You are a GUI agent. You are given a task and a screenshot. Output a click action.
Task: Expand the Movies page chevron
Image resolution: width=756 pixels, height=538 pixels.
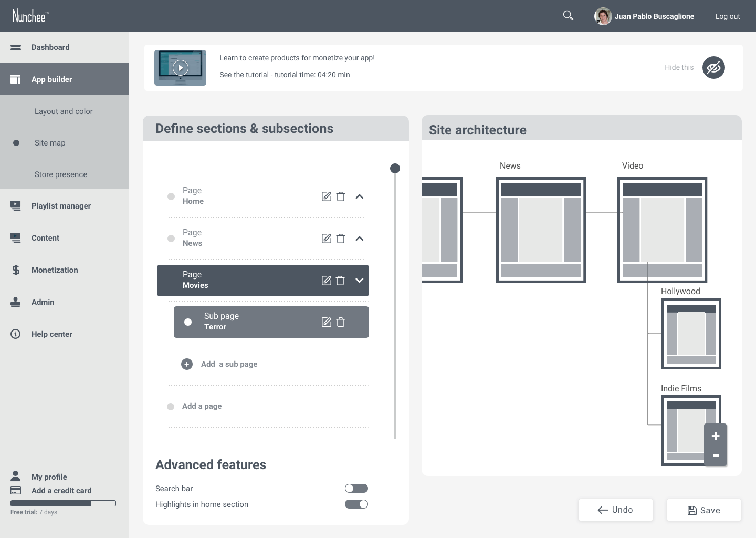360,281
